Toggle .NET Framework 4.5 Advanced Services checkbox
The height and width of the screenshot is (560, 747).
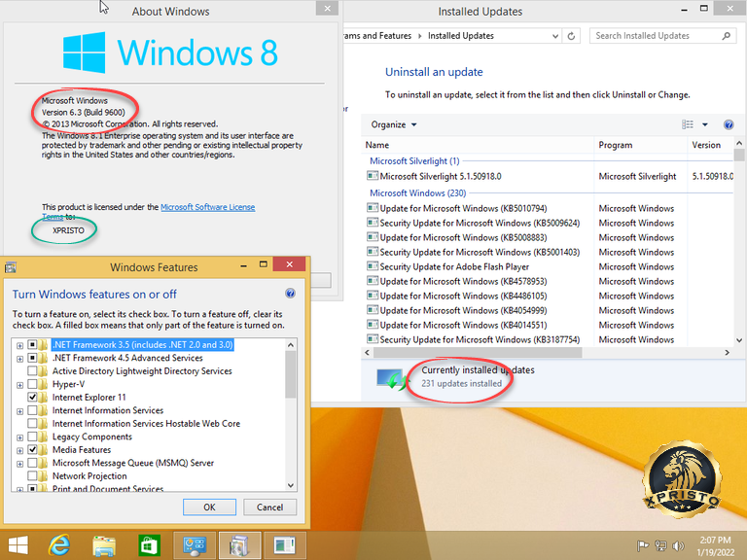[32, 358]
